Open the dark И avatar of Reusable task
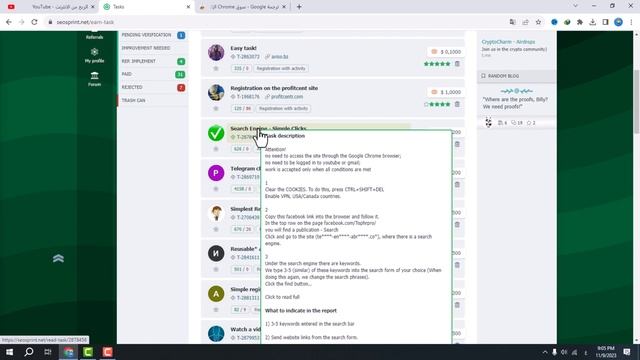Image resolution: width=640 pixels, height=360 pixels. 216,253
